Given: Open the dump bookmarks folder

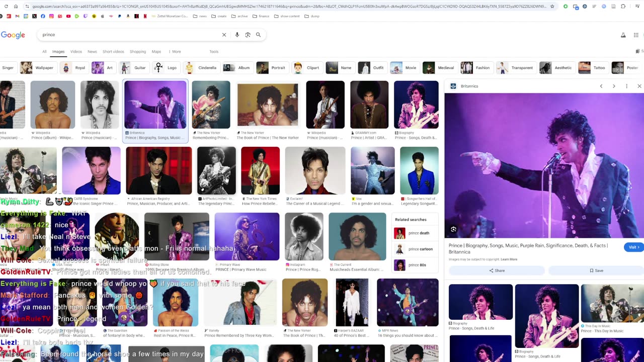Looking at the screenshot, I should (x=312, y=16).
